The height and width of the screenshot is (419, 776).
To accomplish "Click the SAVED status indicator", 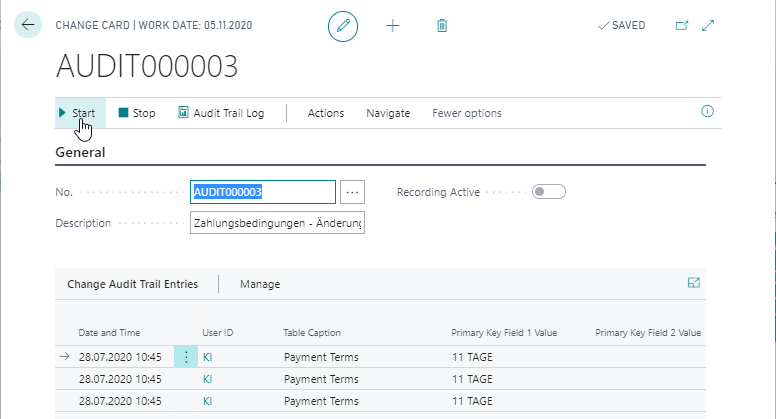I will point(622,25).
